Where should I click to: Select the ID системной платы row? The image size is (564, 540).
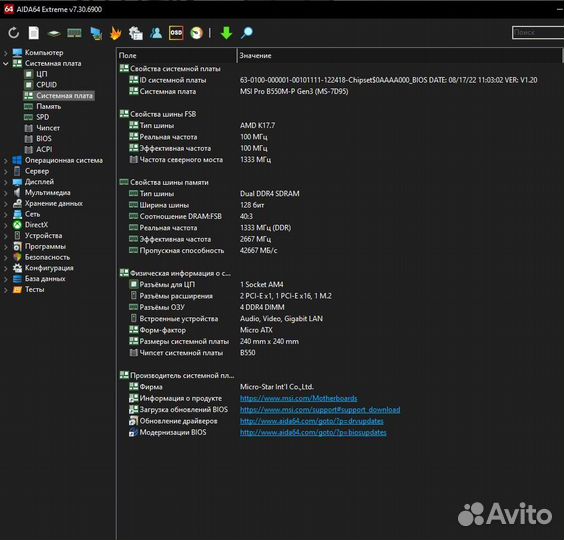(333, 80)
